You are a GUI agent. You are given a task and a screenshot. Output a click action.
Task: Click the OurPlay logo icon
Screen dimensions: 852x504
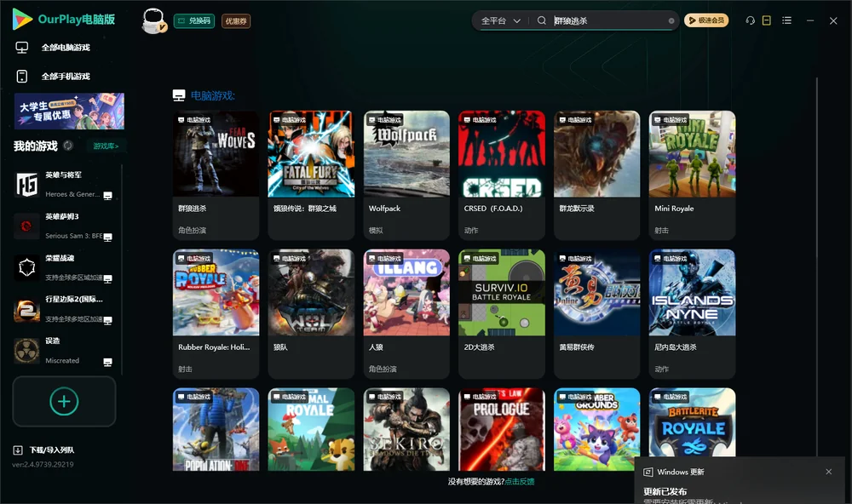coord(22,20)
